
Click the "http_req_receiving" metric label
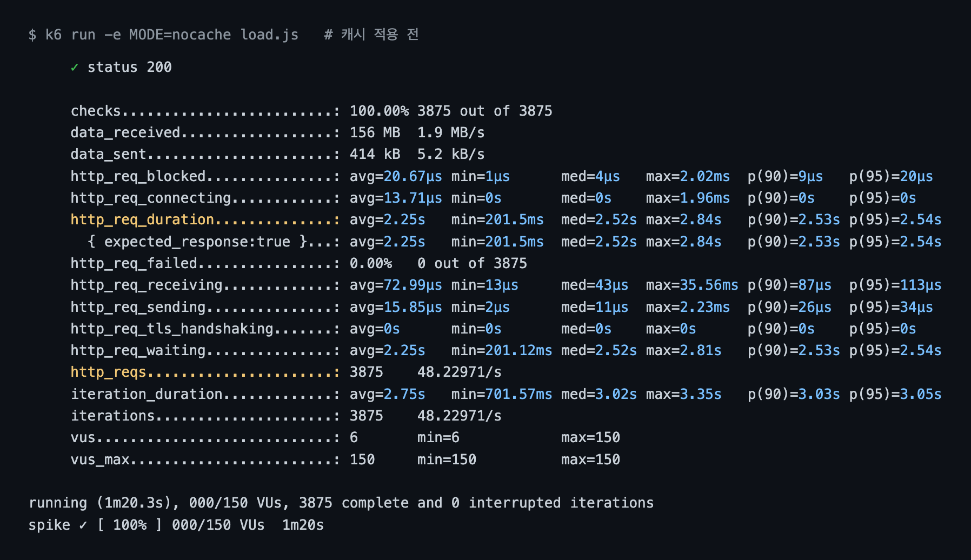tap(147, 285)
